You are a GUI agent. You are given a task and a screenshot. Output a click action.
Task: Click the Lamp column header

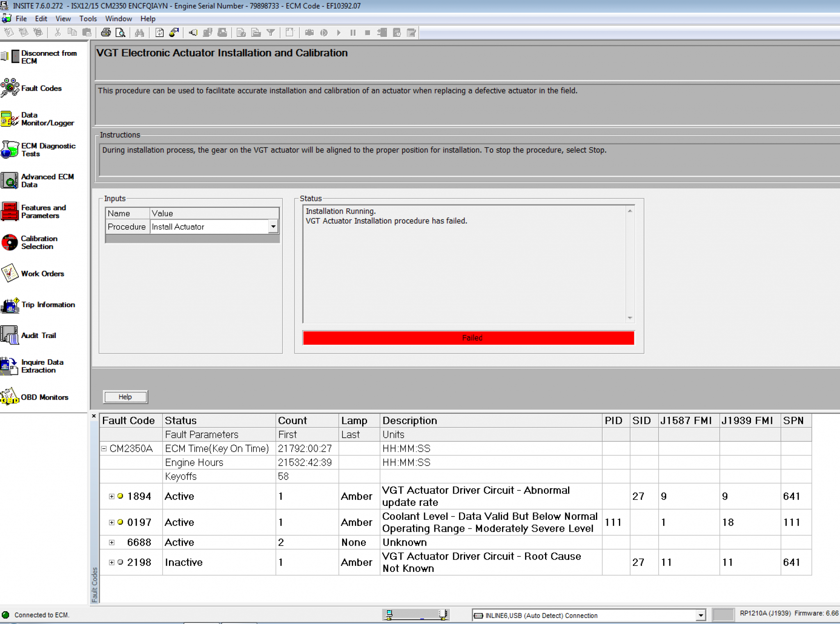[359, 421]
